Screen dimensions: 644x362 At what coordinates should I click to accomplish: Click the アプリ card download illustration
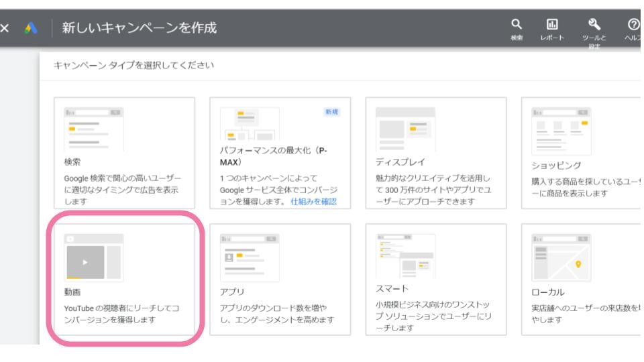(250, 257)
